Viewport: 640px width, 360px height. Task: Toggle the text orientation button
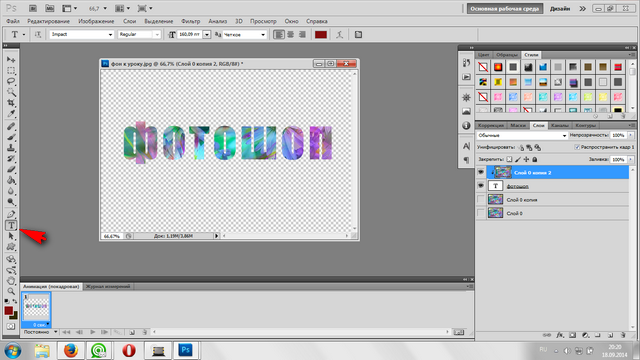click(x=38, y=35)
